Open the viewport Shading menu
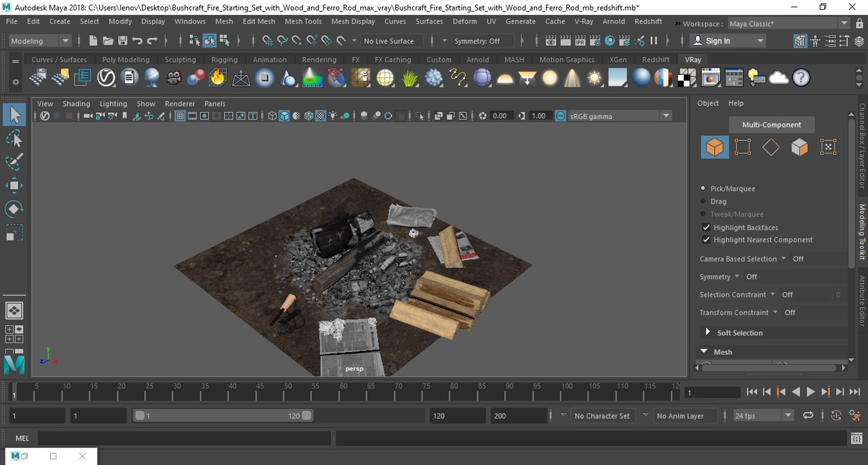 pos(76,104)
